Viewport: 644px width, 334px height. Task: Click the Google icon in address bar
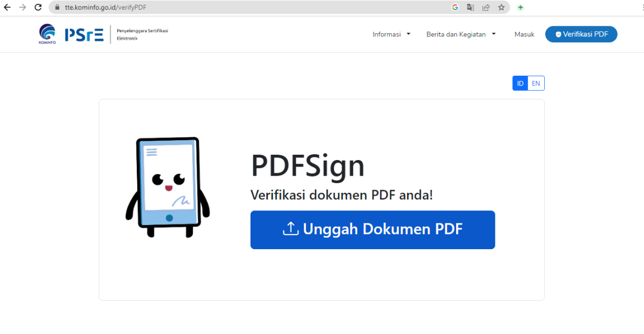[455, 8]
